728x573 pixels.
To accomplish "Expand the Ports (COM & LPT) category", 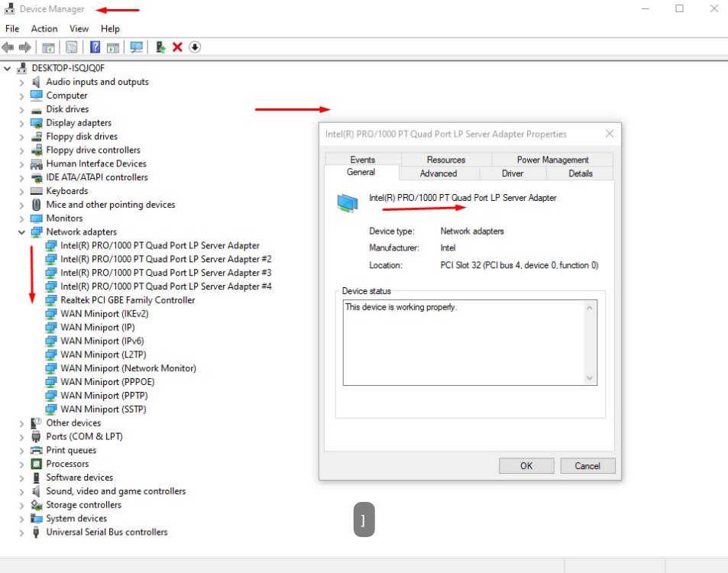I will (x=21, y=437).
